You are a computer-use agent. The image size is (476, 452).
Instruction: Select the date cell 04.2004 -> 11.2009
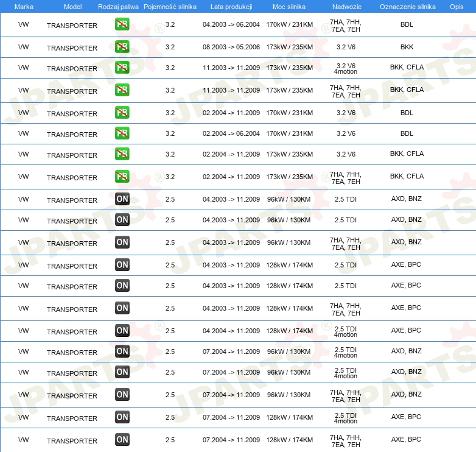pyautogui.click(x=231, y=331)
